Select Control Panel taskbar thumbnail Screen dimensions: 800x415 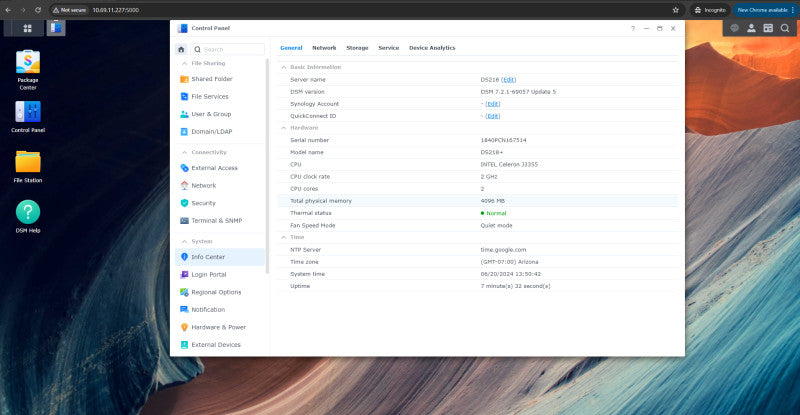click(x=56, y=28)
